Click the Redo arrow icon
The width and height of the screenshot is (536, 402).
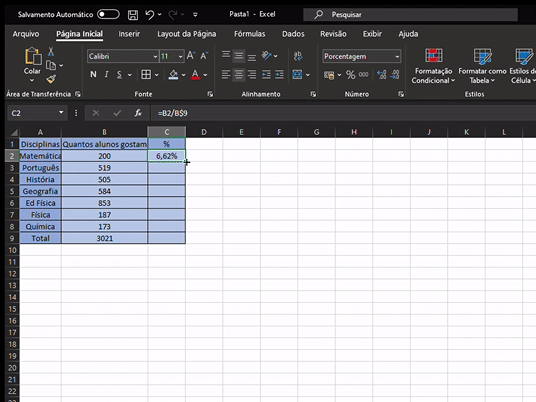[x=173, y=14]
